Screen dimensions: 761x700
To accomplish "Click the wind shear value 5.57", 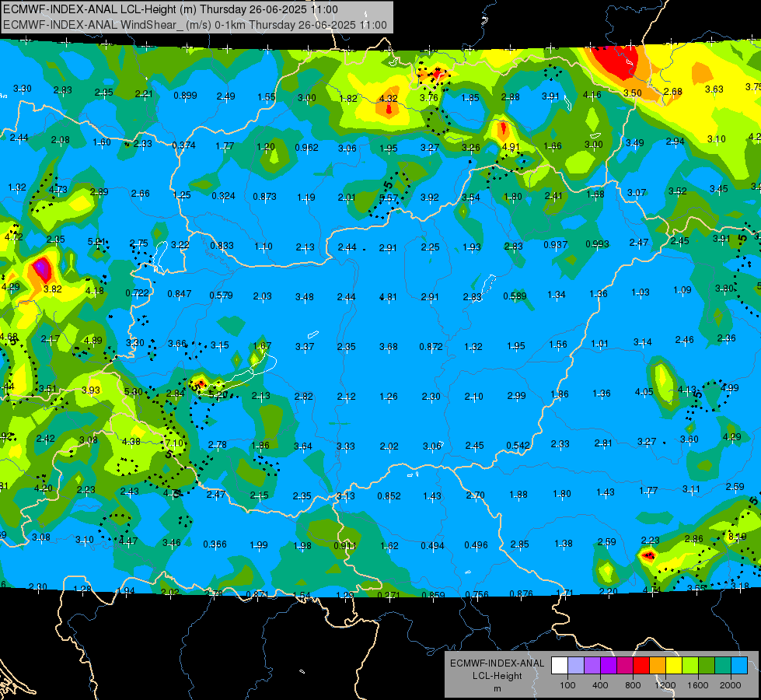I will click(x=389, y=198).
